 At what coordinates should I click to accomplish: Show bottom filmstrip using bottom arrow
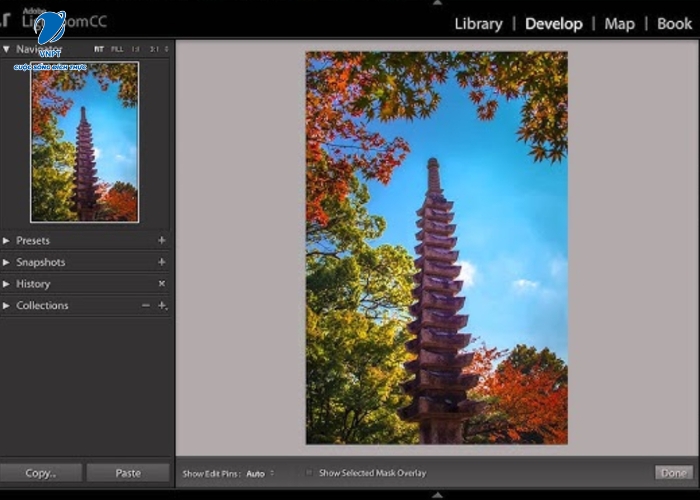click(438, 495)
